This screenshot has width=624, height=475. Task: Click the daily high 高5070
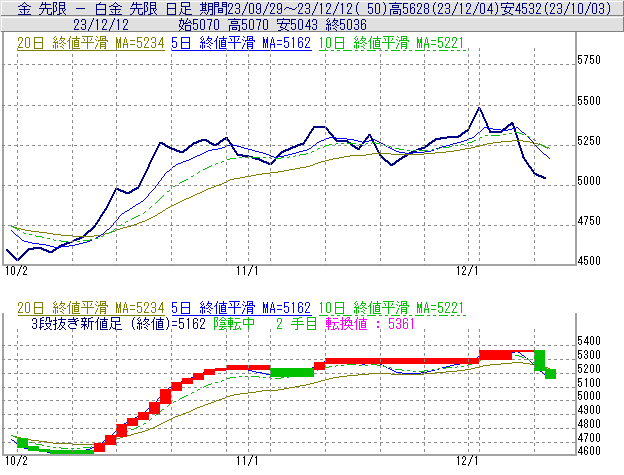[248, 25]
